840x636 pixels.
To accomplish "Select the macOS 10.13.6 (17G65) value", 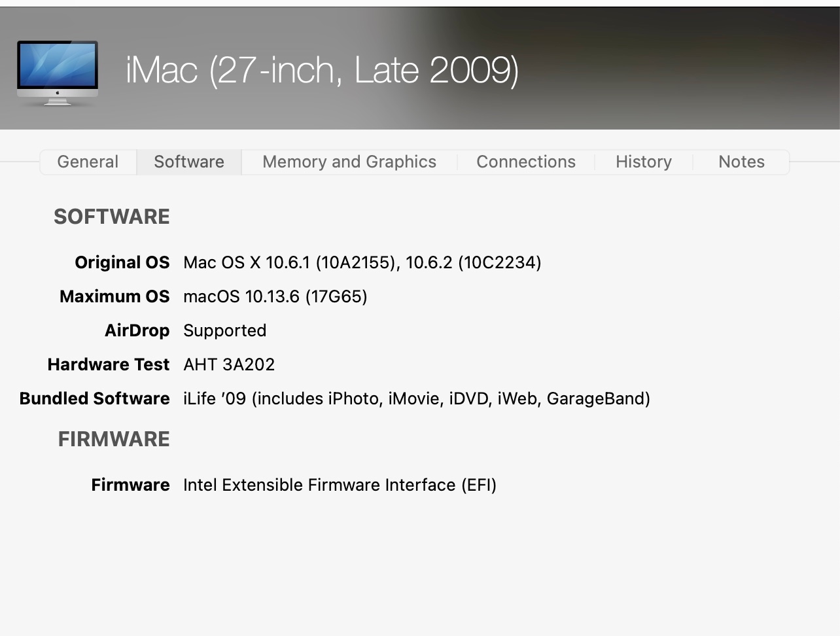I will pos(275,296).
